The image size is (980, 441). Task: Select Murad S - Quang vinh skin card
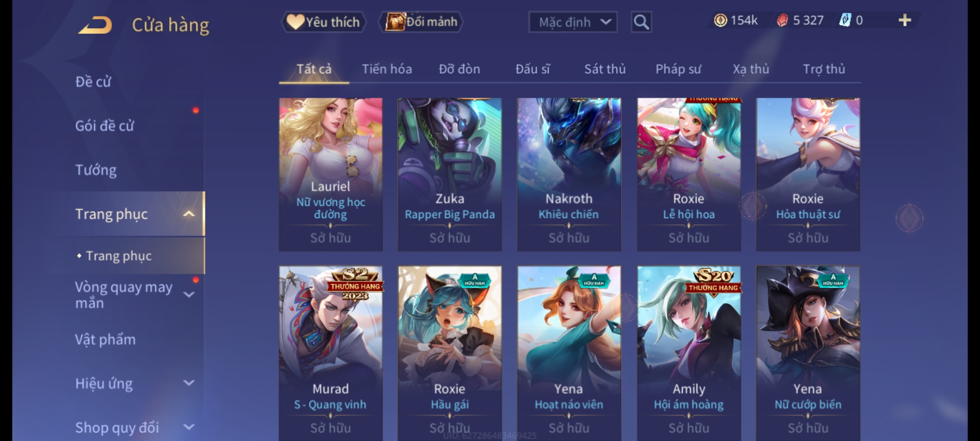331,353
